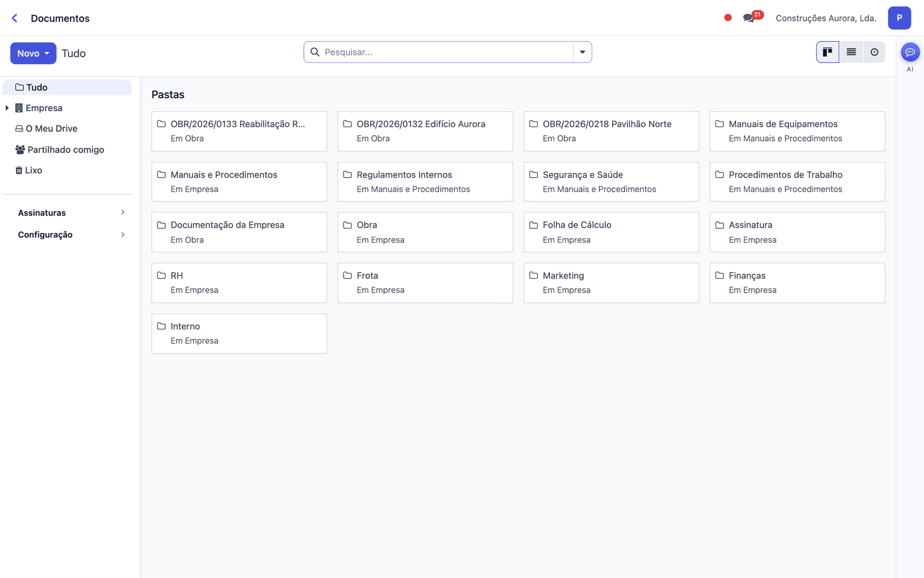Open the Frota folder

425,283
